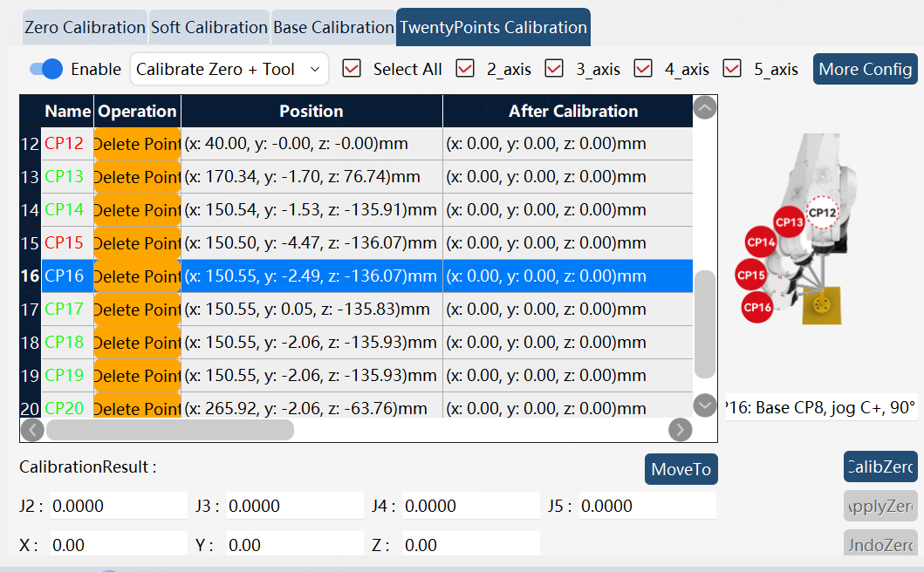
Task: Click the X result field
Action: point(119,544)
